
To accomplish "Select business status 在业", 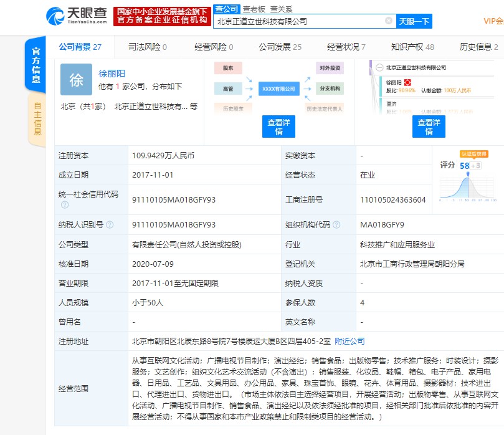I will tap(368, 175).
